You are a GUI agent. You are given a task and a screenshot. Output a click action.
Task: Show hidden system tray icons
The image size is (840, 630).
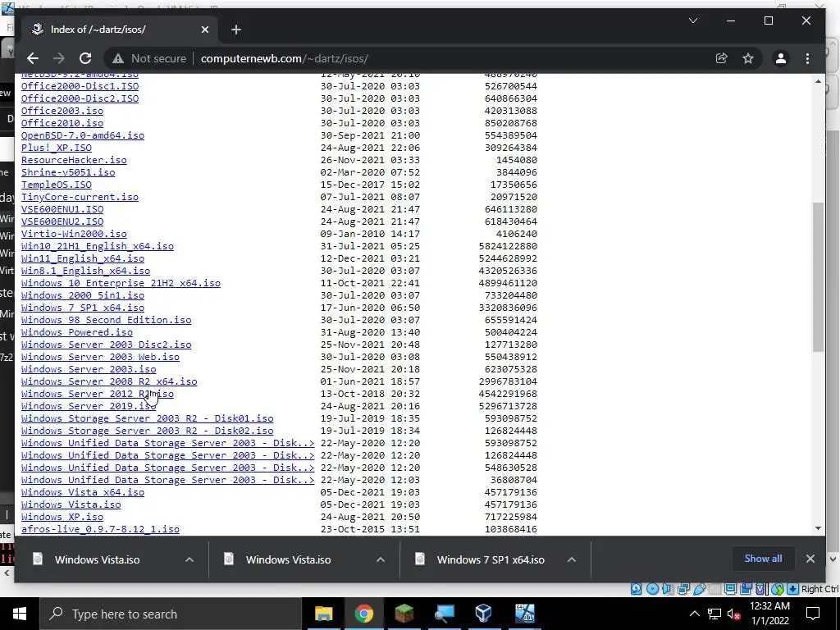point(694,614)
